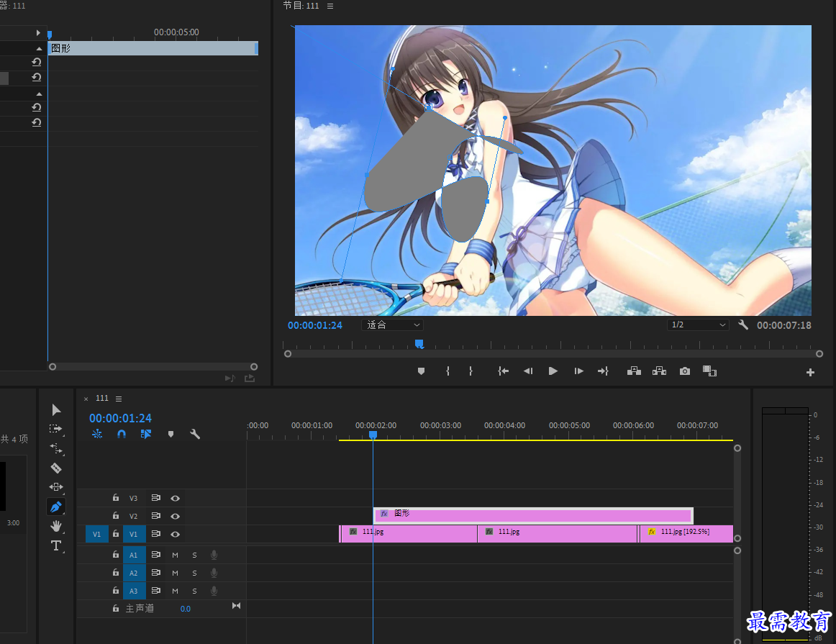This screenshot has height=644, width=836.
Task: Open timeline display settings wrench
Action: pos(195,434)
